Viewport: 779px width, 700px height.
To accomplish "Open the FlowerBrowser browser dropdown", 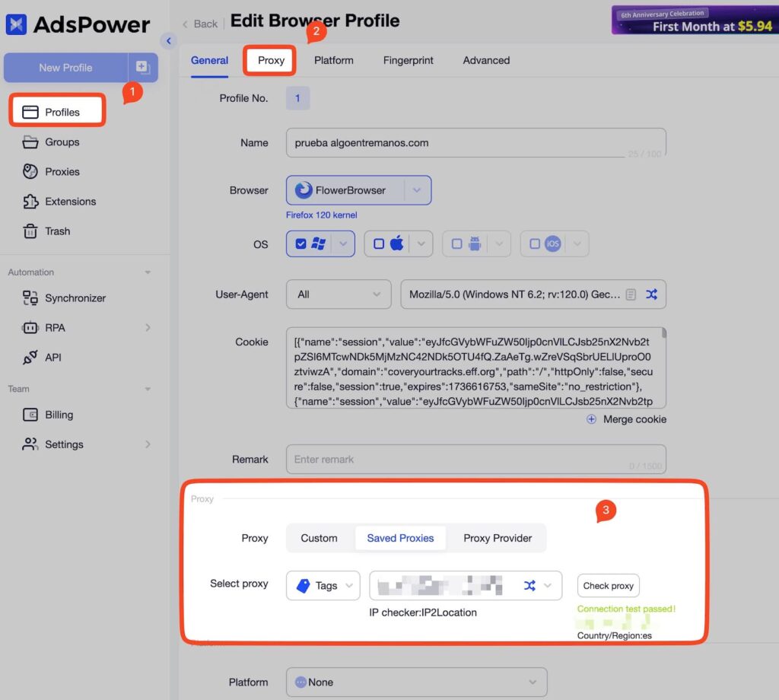I will tap(358, 190).
